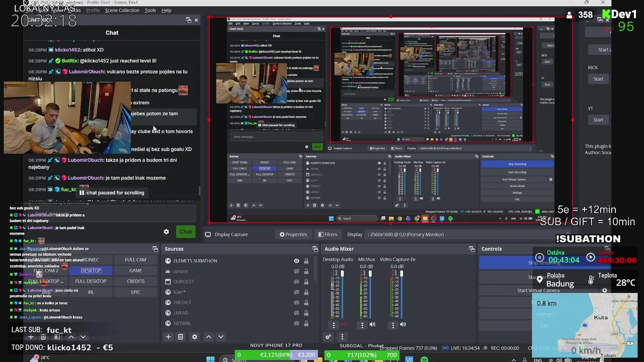Image resolution: width=644 pixels, height=362 pixels.
Task: Move selected scene down
Action: click(x=83, y=337)
